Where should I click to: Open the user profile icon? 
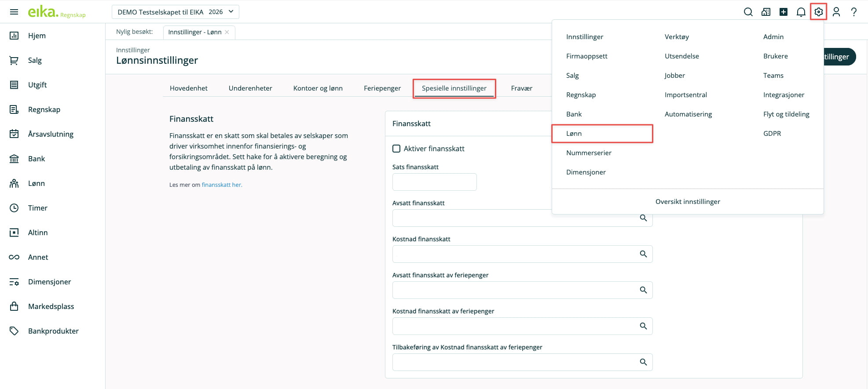click(836, 12)
